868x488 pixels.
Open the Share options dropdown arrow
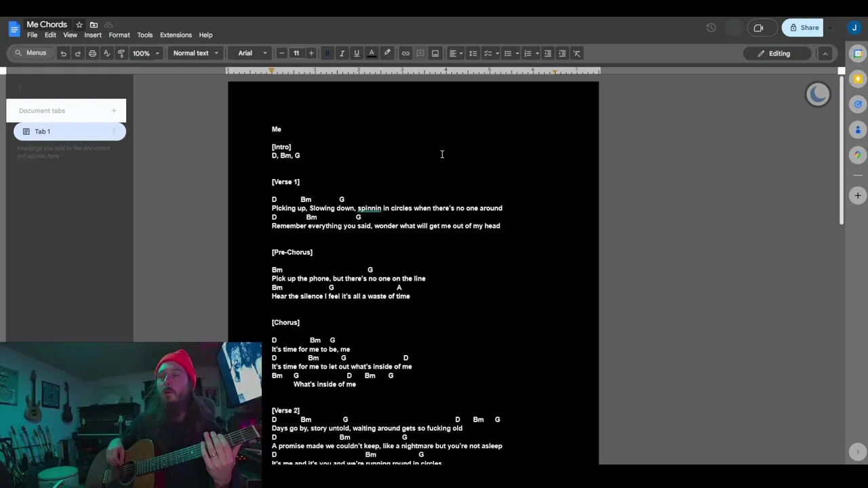[x=831, y=28]
